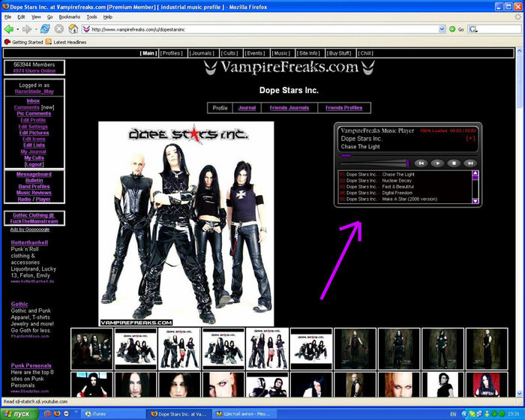Open the Journal profile tab link

point(247,108)
